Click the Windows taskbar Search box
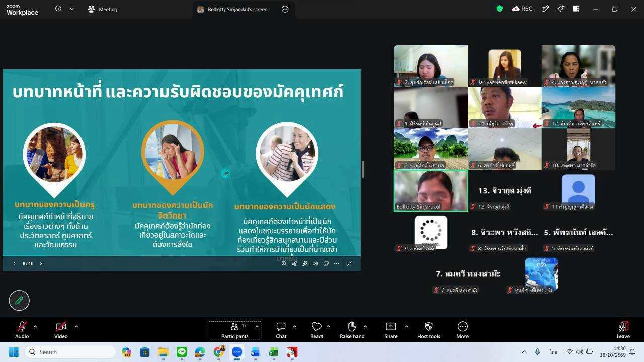Screen dimensions: 644x362 pos(70,352)
